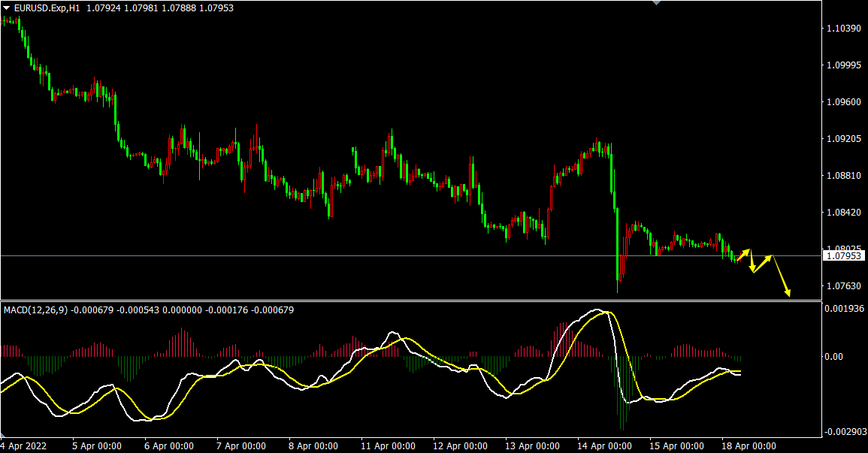Click the MACD 0.00 zero level label
868x453 pixels.
pos(833,357)
